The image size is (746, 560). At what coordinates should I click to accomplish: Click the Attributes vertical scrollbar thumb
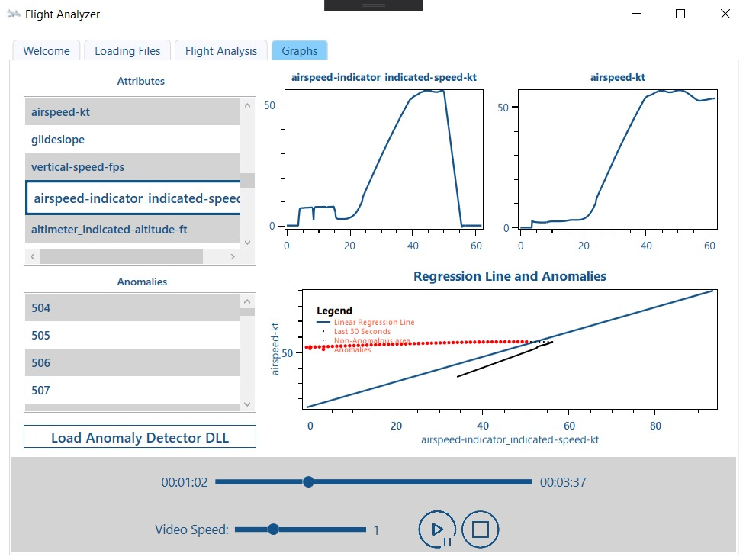coord(247,180)
